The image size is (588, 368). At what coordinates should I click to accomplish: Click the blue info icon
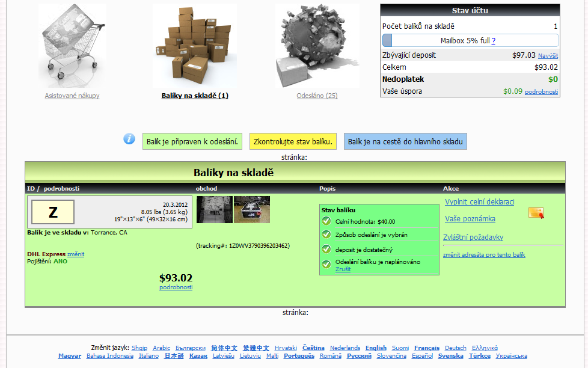[129, 139]
